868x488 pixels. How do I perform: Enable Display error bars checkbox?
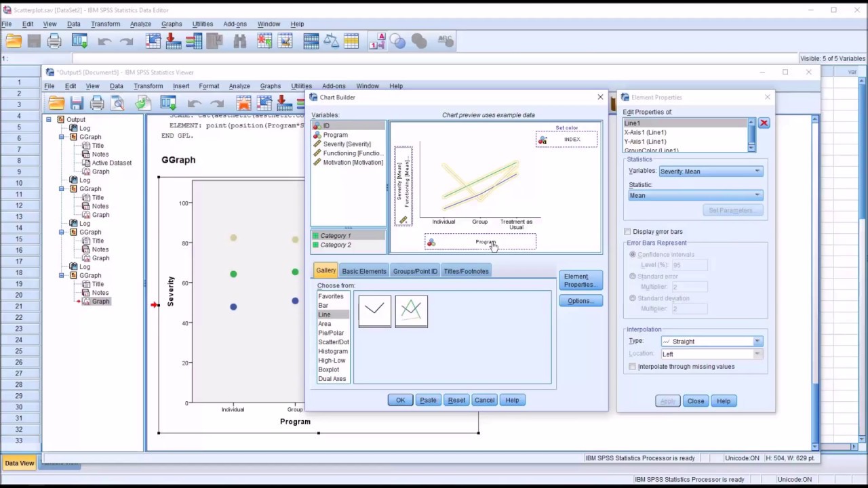coord(627,232)
